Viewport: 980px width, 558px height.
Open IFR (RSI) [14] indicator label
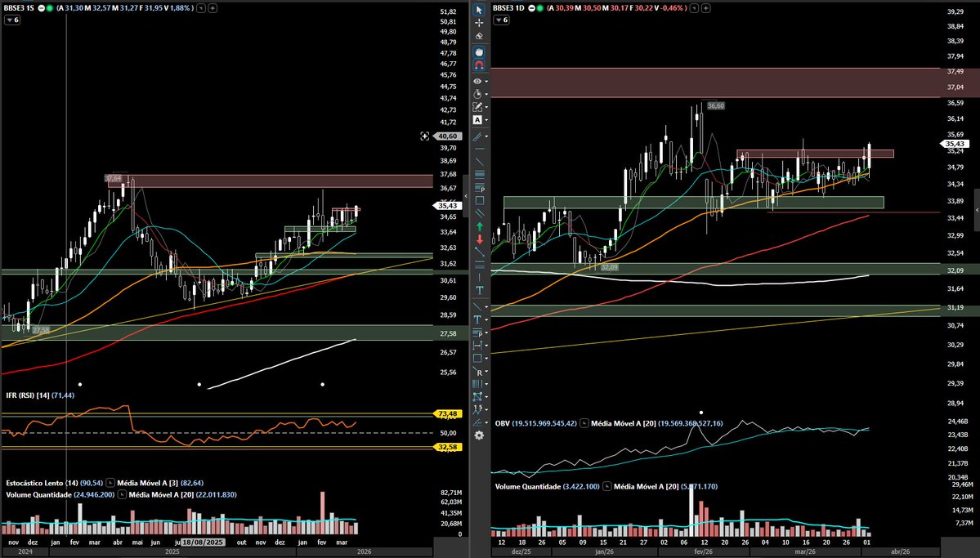pos(28,395)
